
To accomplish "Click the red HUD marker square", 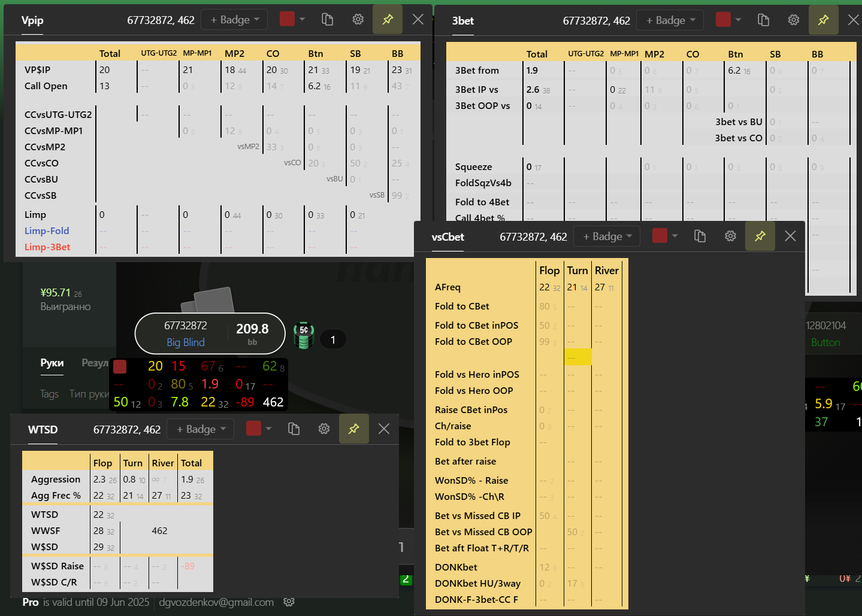I will point(120,366).
